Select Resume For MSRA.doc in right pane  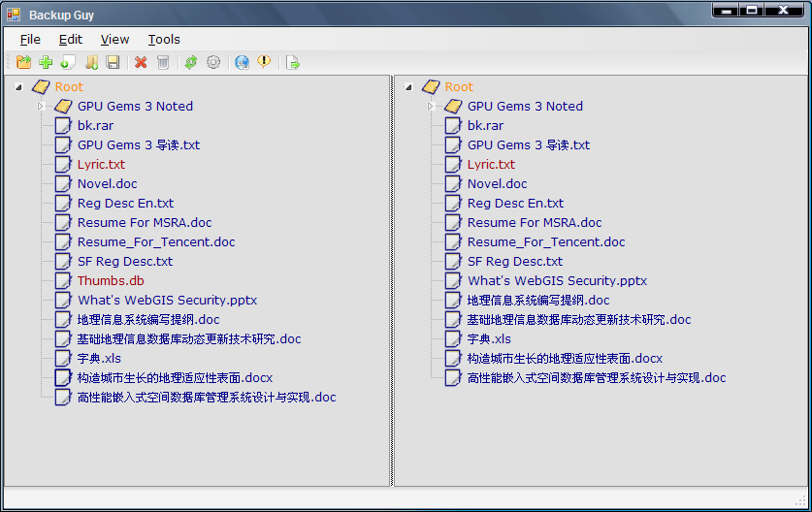[535, 223]
